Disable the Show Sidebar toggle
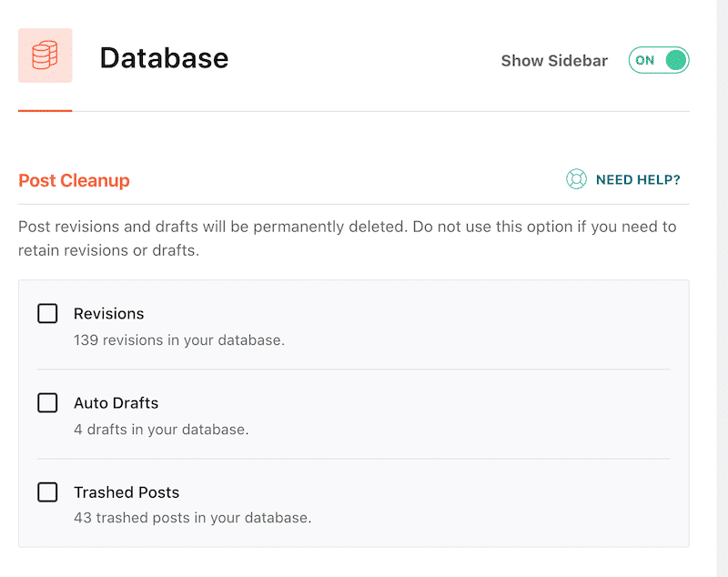This screenshot has width=728, height=577. 659,59
